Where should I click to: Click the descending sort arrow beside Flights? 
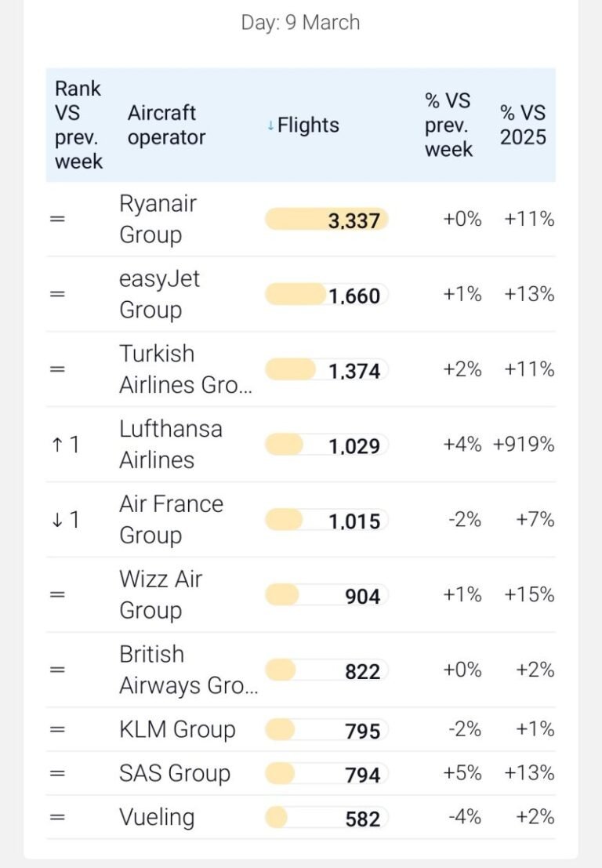coord(270,126)
